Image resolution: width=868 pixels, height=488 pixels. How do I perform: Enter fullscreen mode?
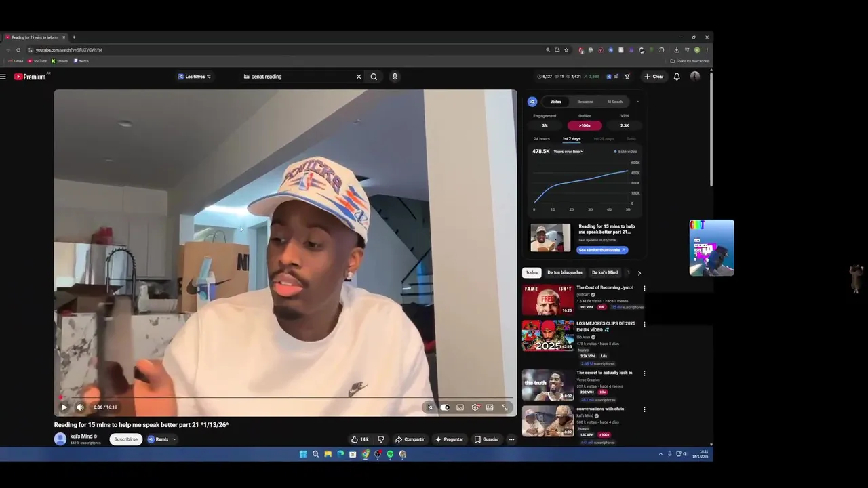click(x=505, y=407)
